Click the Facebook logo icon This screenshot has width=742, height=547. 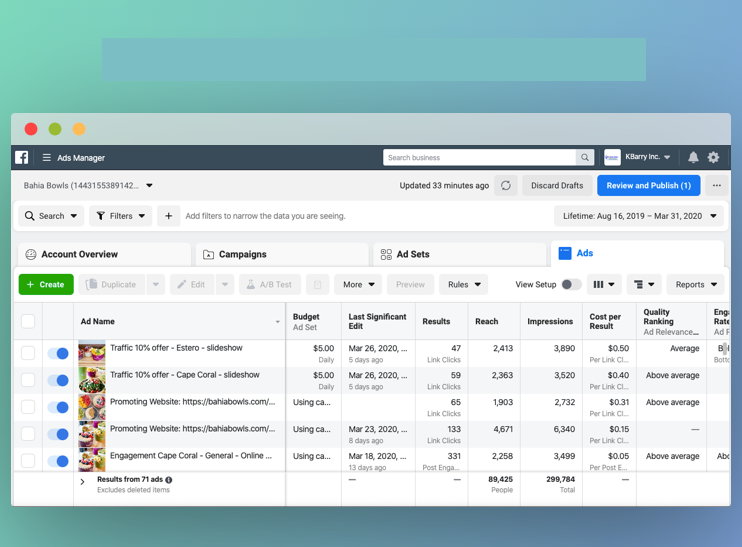(x=22, y=157)
